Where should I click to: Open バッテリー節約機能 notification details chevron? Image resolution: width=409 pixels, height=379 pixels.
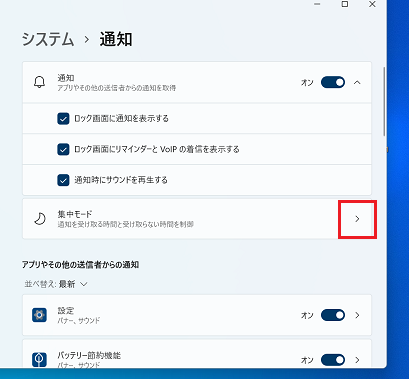click(x=357, y=360)
